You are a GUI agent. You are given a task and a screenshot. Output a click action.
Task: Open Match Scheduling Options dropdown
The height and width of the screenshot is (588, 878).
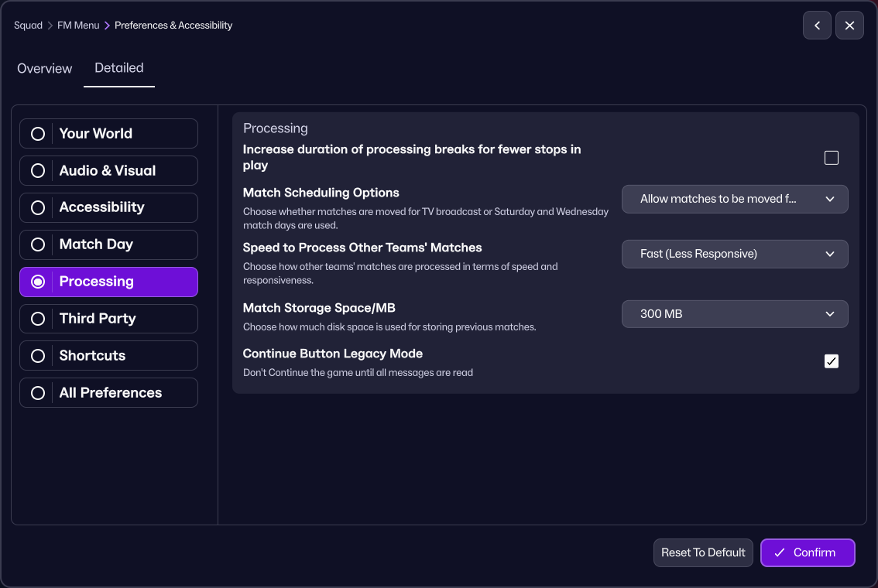point(734,199)
